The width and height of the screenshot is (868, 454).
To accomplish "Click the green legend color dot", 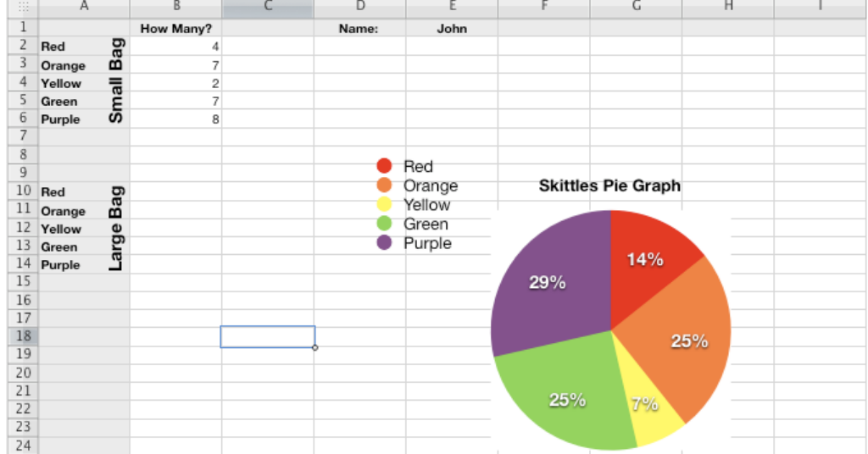I will click(x=384, y=224).
